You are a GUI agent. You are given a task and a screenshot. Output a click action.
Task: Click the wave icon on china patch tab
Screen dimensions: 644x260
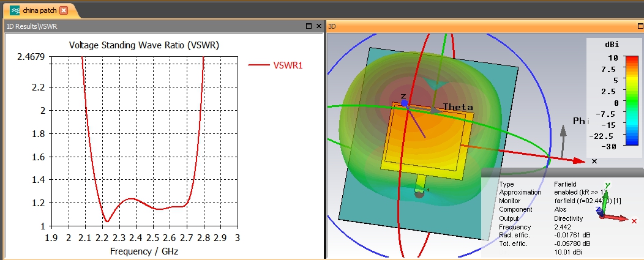point(15,10)
